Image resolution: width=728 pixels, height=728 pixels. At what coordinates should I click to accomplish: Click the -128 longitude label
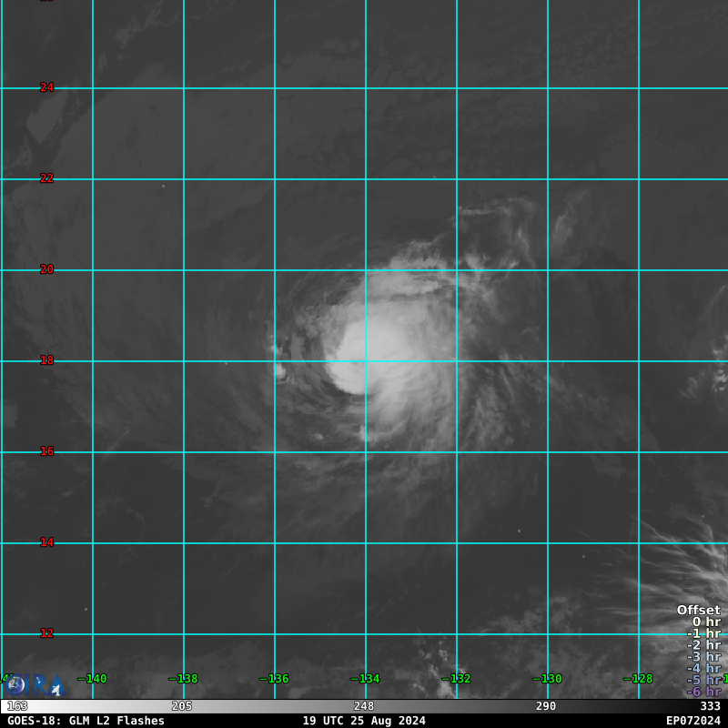tap(639, 679)
